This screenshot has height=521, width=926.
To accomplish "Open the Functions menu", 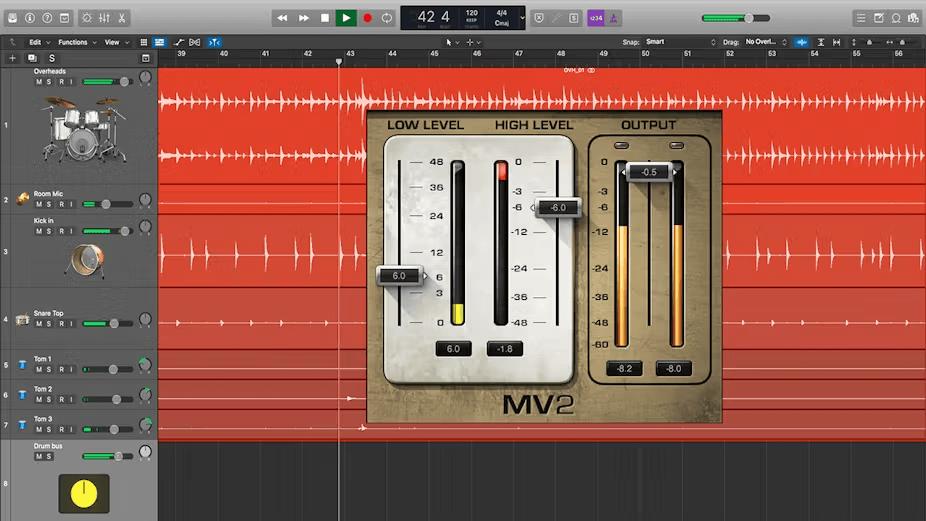I will click(x=76, y=42).
